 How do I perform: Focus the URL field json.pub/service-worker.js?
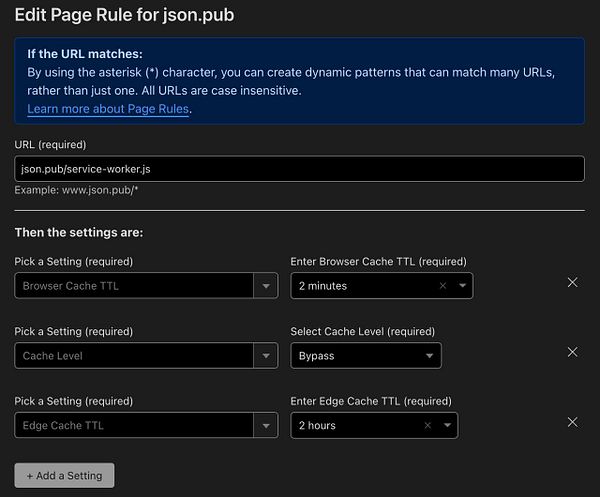click(299, 169)
